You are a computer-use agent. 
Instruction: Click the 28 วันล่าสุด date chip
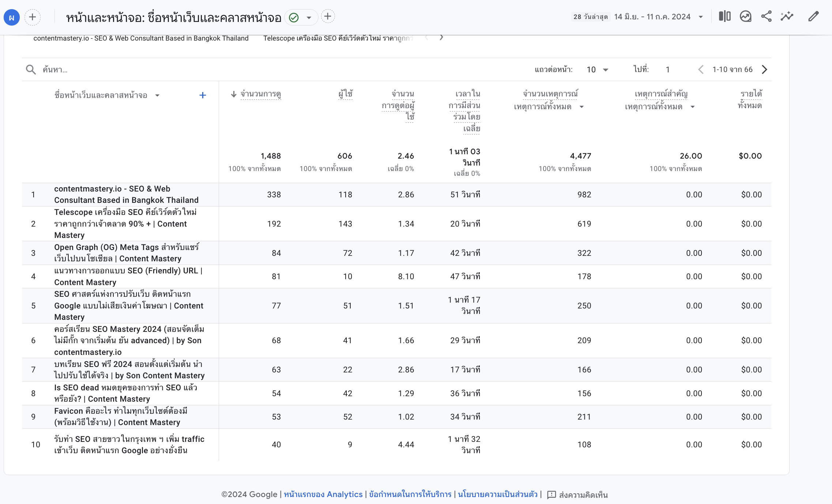[x=591, y=17]
